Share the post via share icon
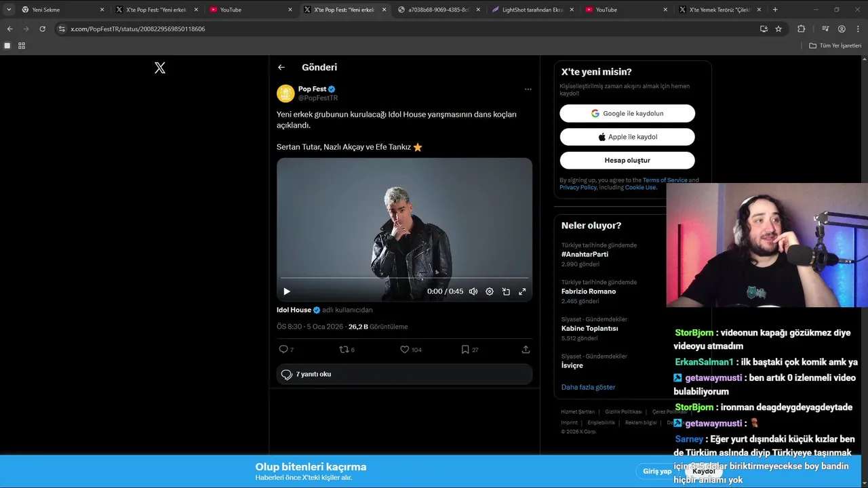Viewport: 868px width, 488px height. [x=526, y=350]
